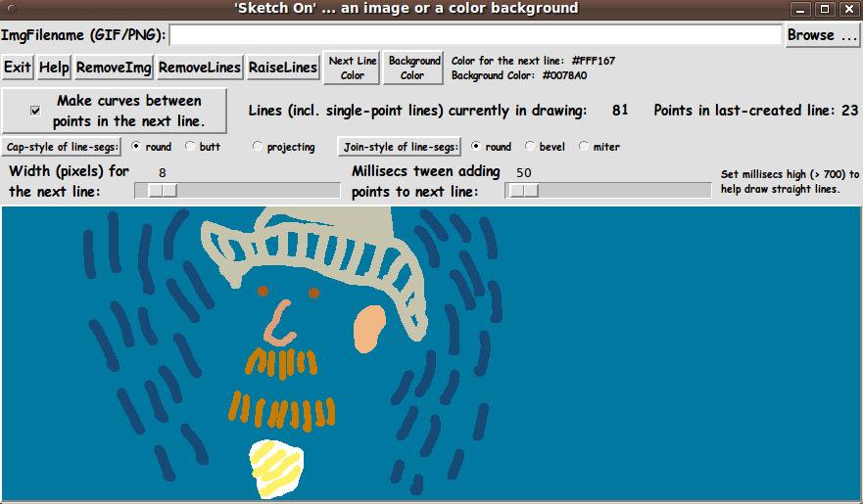Click the window menu circle in title bar
The image size is (863, 504).
11,8
